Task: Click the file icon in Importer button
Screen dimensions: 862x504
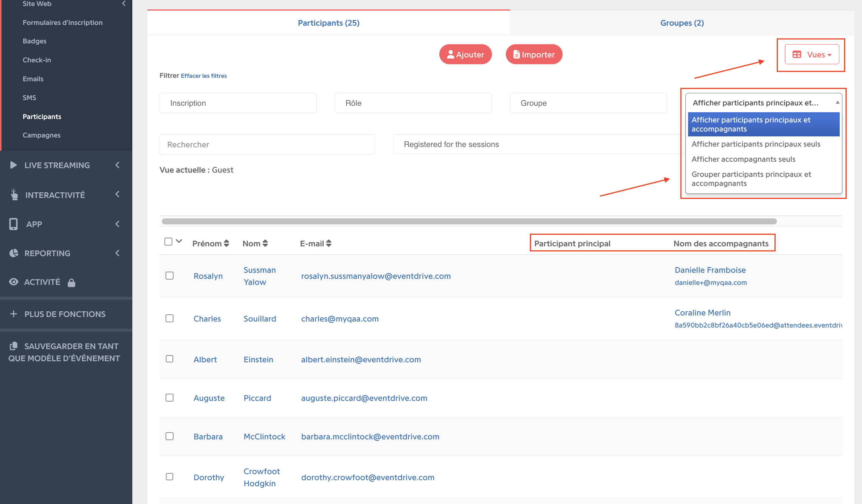Action: [516, 54]
